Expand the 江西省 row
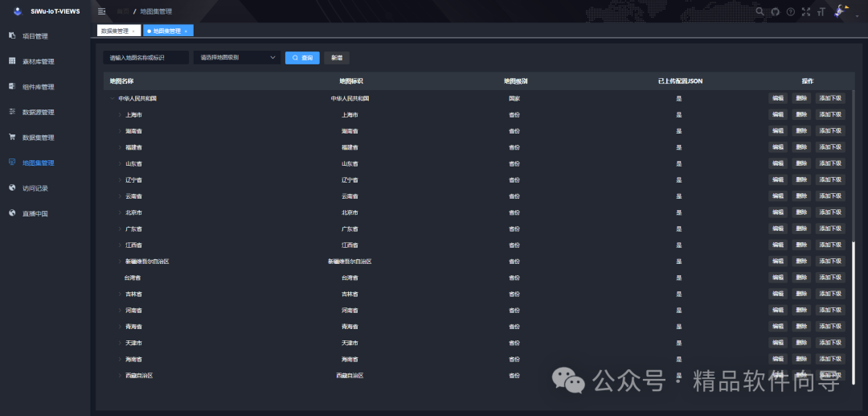The height and width of the screenshot is (416, 868). pyautogui.click(x=120, y=245)
